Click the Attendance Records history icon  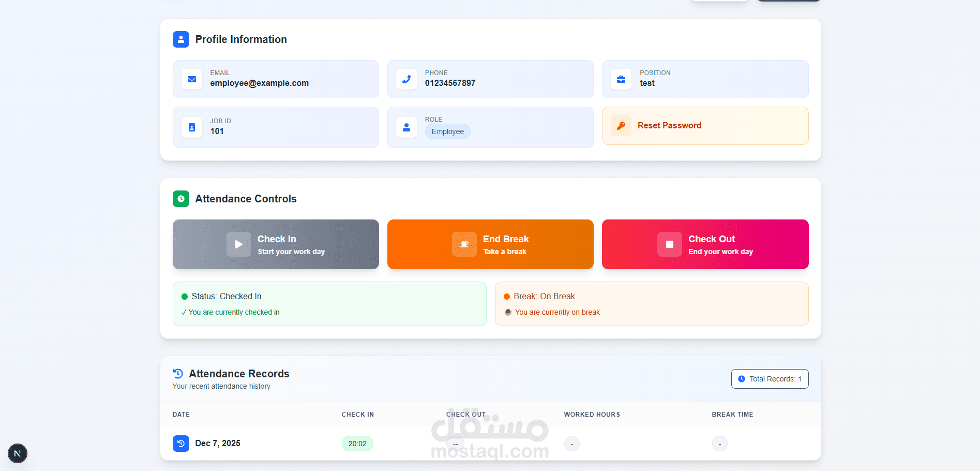178,374
